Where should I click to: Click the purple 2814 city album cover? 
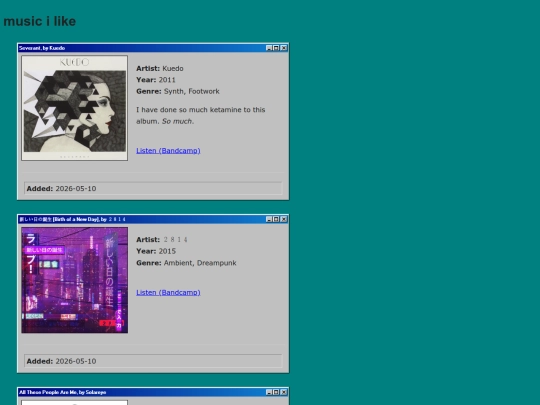pyautogui.click(x=74, y=280)
